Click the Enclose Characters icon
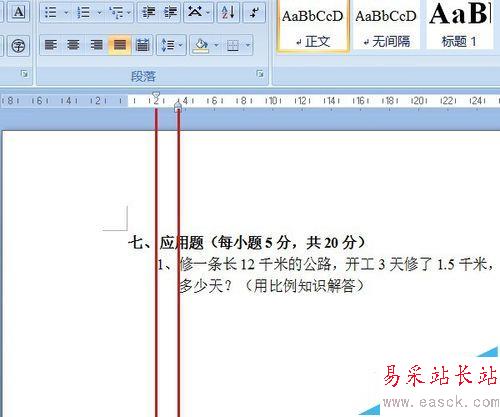The height and width of the screenshot is (417, 500). click(x=18, y=45)
